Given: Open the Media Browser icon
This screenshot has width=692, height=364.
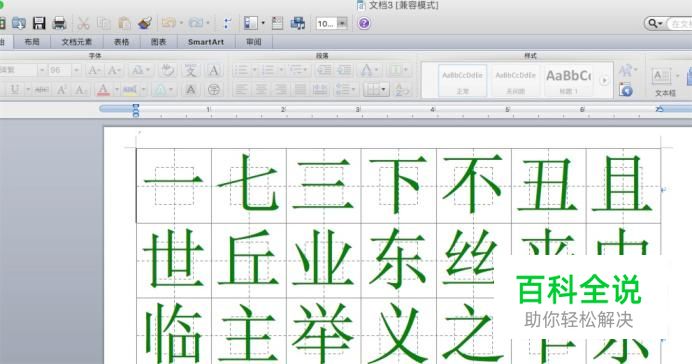Looking at the screenshot, I should point(298,23).
